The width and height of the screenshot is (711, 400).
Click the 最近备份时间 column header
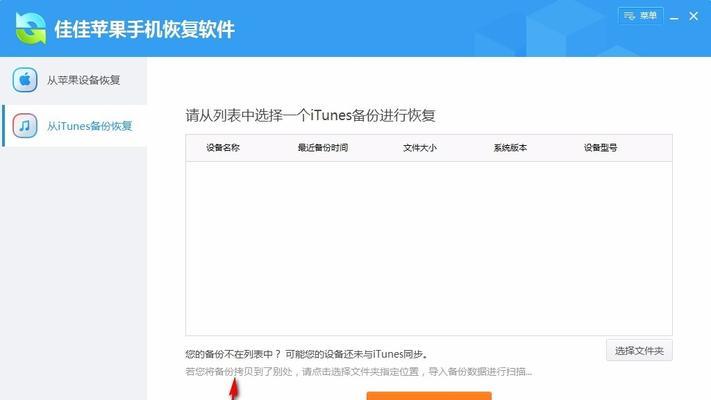click(x=322, y=148)
